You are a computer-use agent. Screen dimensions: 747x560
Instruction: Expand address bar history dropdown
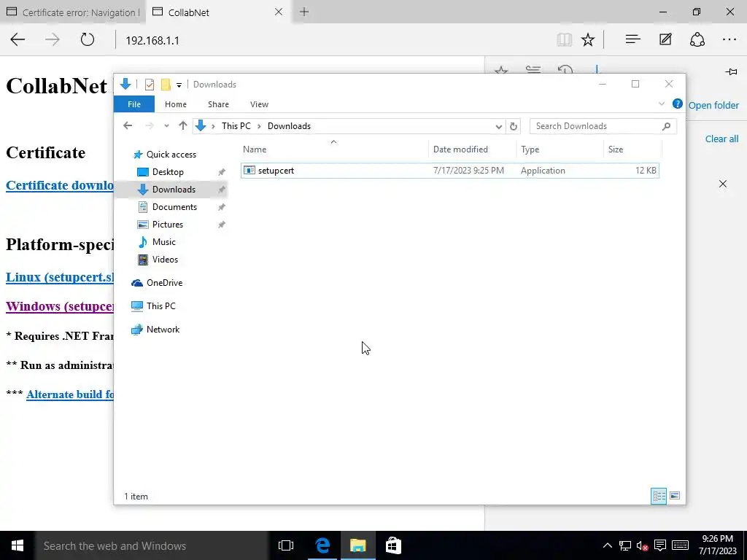click(x=498, y=127)
